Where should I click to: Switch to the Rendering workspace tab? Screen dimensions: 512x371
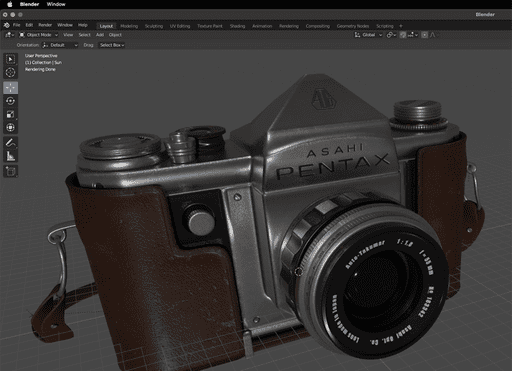(x=289, y=26)
